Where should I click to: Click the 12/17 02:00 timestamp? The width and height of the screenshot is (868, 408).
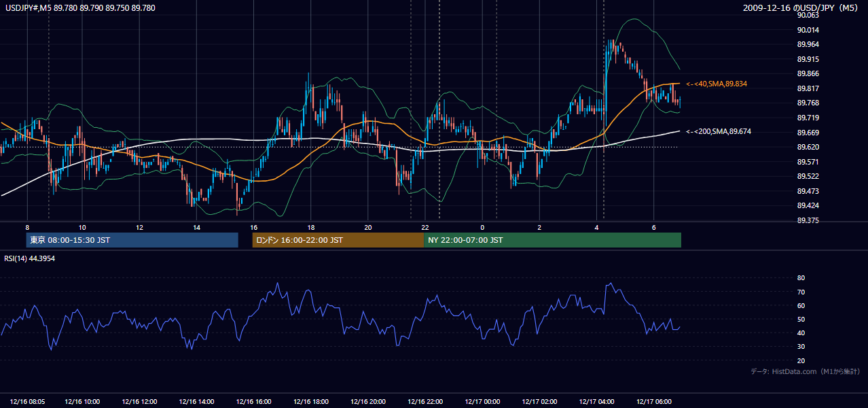tap(539, 402)
